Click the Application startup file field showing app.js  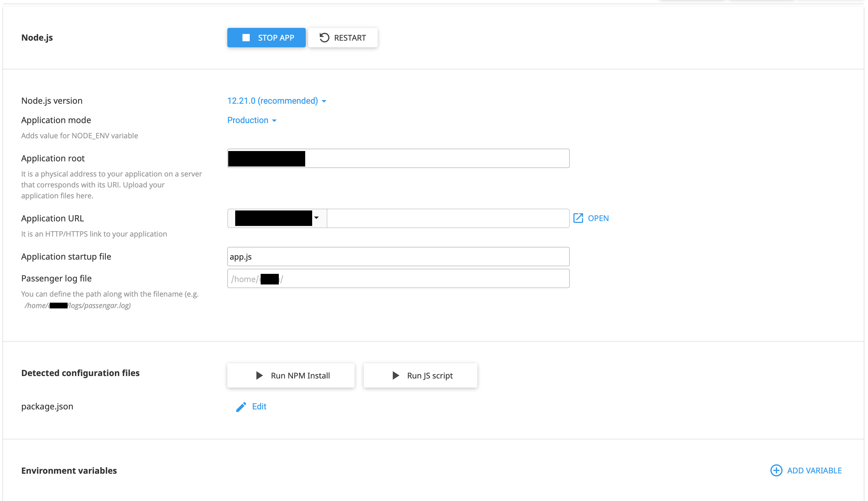click(398, 256)
